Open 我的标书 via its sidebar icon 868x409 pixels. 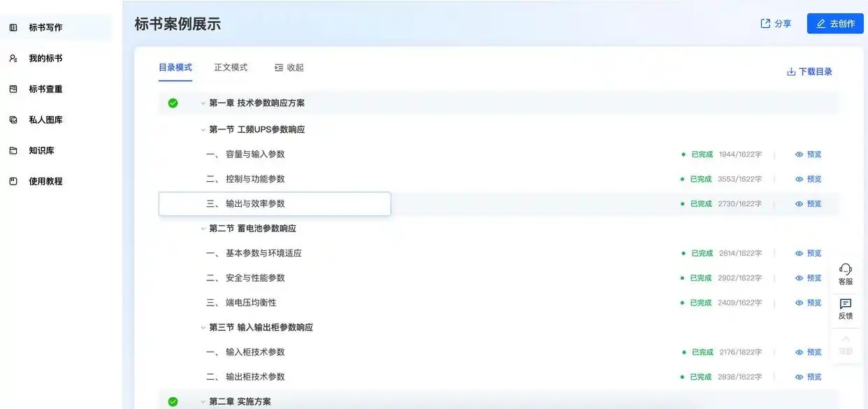coord(13,58)
